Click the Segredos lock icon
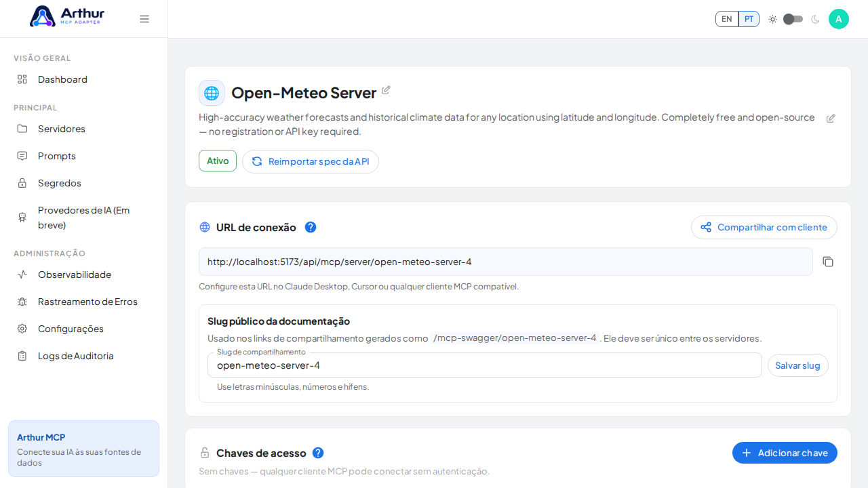 pos(22,183)
